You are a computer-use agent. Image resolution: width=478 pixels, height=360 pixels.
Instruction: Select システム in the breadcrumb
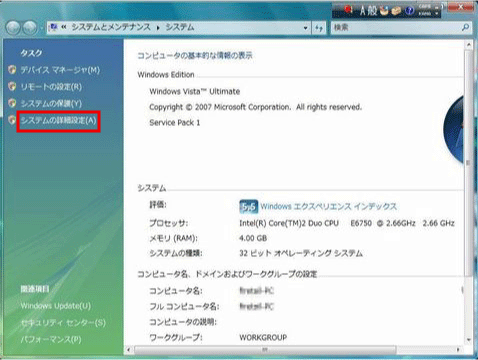(x=180, y=27)
